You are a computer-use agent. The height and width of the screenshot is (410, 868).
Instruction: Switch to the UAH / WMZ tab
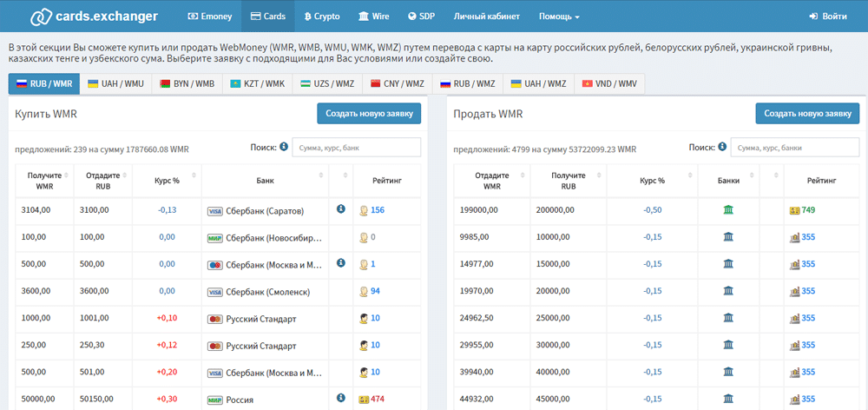[x=539, y=84]
